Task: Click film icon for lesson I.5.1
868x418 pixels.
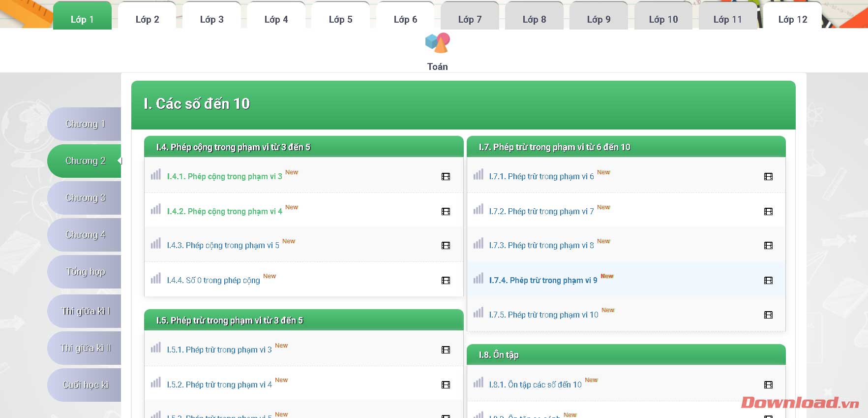Action: tap(446, 350)
